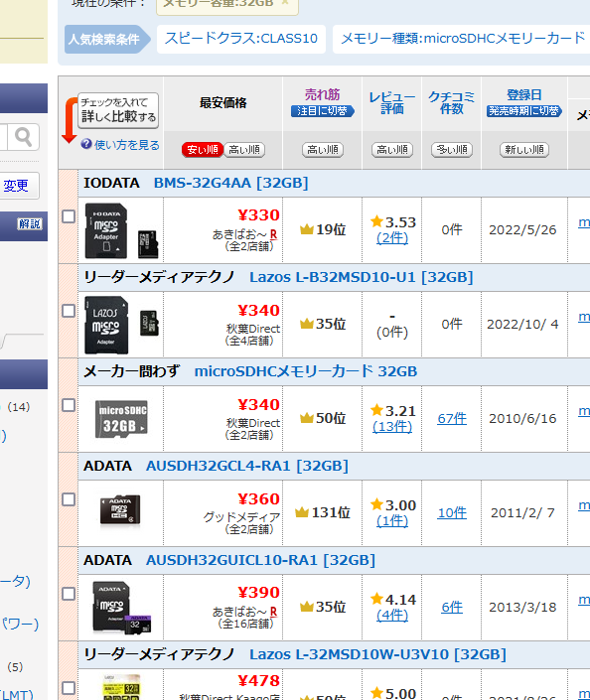
Task: Click the star icon beside 4.14 rating
Action: click(x=377, y=598)
